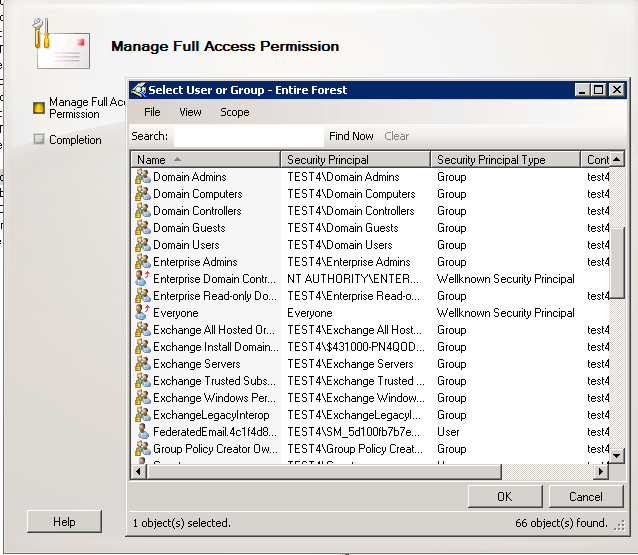This screenshot has height=555, width=638.
Task: Click the 1 object(s) selected status text
Action: pos(181,522)
